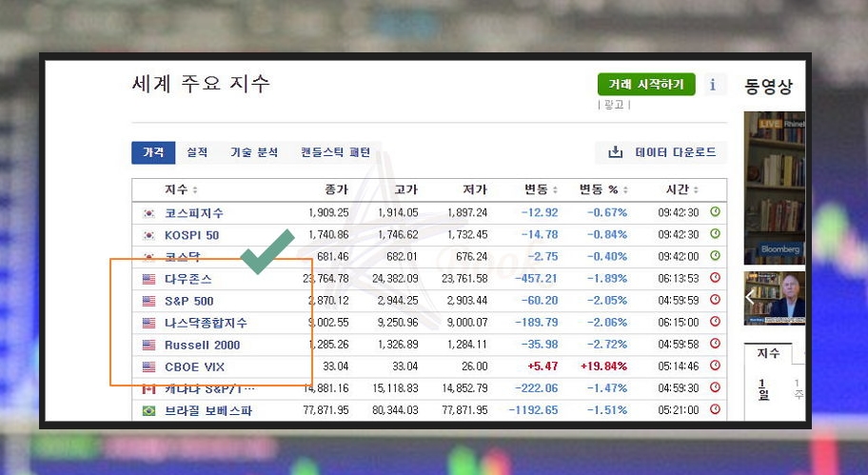Click the US flag in the Russell 2000 row
Screen dimensions: 868x475
[x=148, y=345]
